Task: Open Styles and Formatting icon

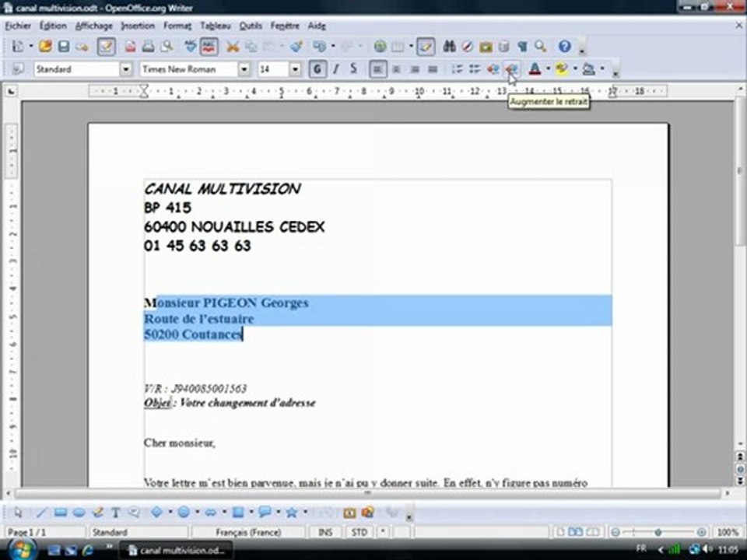Action: 18,69
